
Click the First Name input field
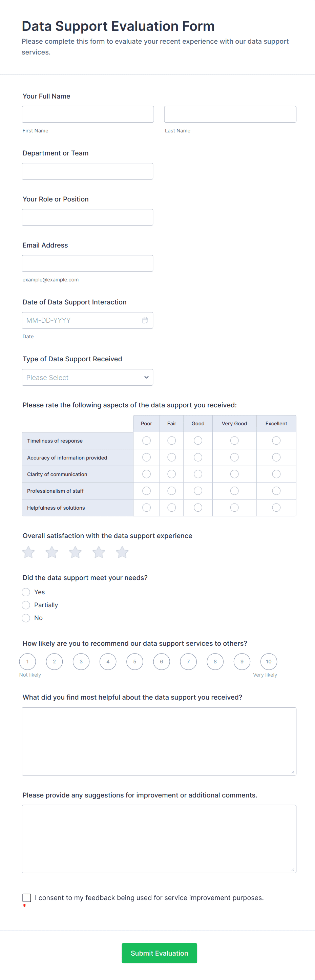[87, 114]
